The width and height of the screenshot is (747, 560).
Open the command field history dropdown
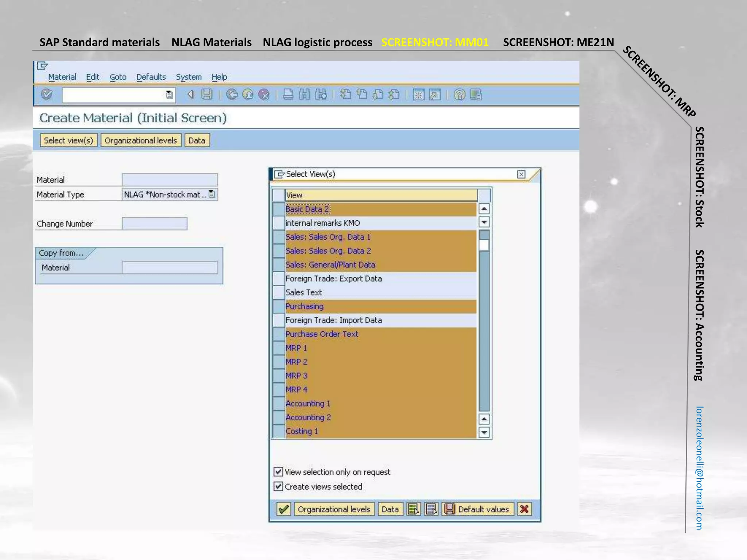(x=169, y=95)
